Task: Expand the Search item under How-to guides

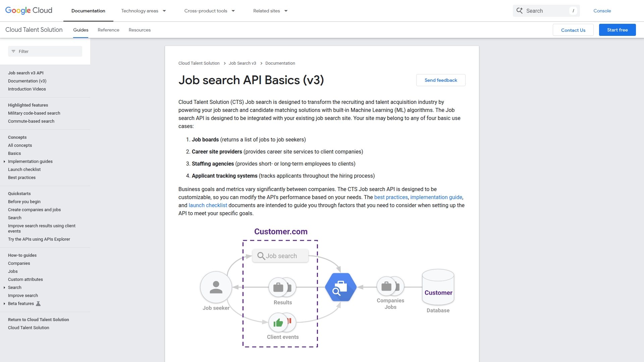Action: [x=4, y=288]
